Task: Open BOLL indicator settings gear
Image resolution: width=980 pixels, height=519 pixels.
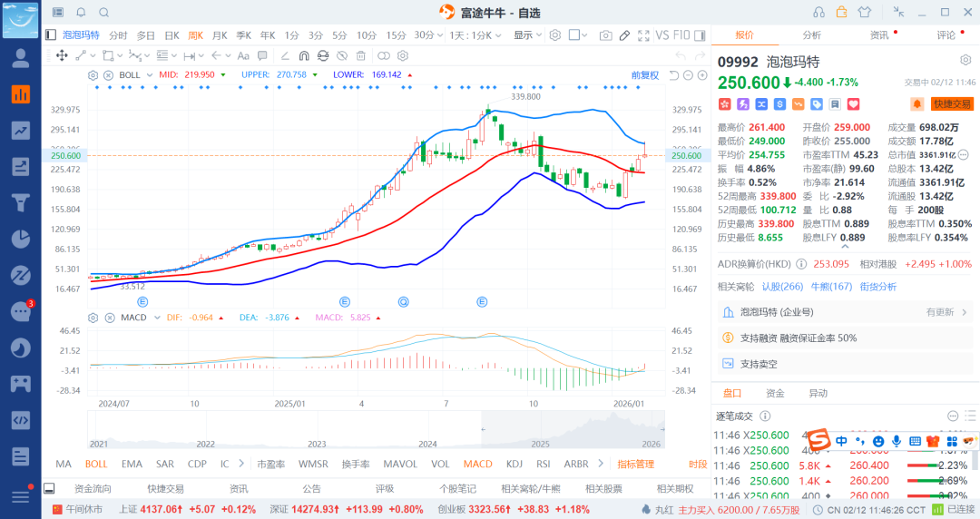Action: [x=93, y=75]
